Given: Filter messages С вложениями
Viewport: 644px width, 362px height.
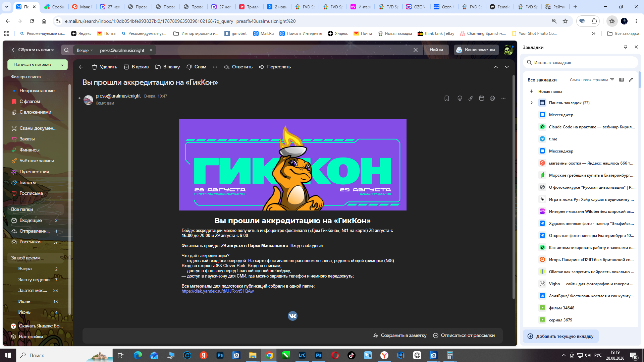Looking at the screenshot, I should click(35, 112).
